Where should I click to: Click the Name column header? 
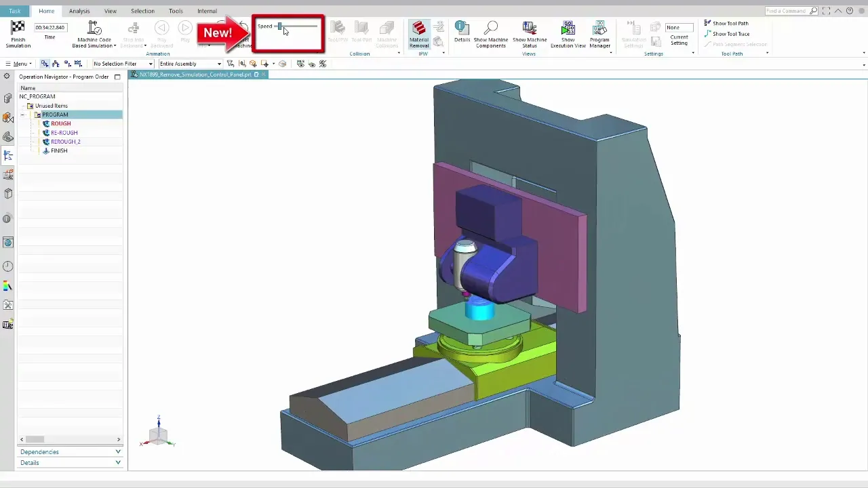coord(70,88)
